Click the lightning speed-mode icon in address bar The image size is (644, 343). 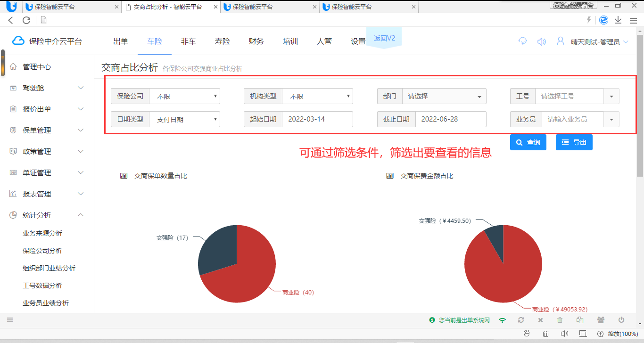(x=589, y=20)
